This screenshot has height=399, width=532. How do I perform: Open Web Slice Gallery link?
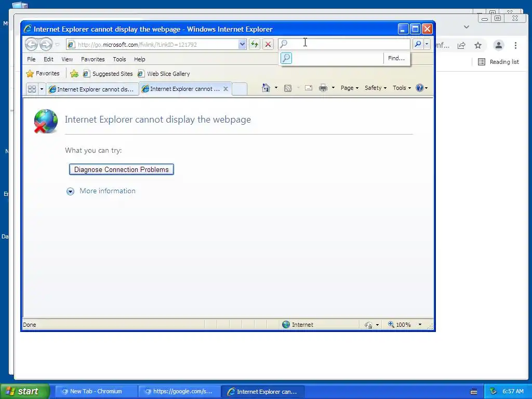[164, 74]
